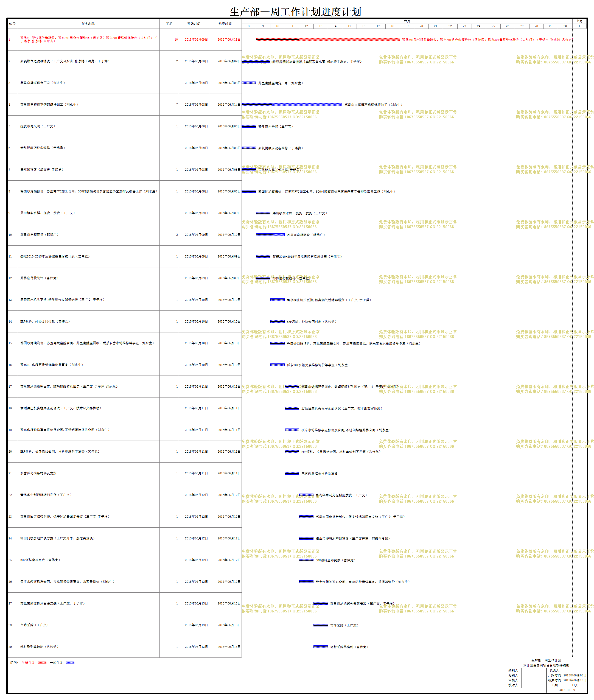Click the 结束时间 column header
The width and height of the screenshot is (594, 700).
point(225,24)
